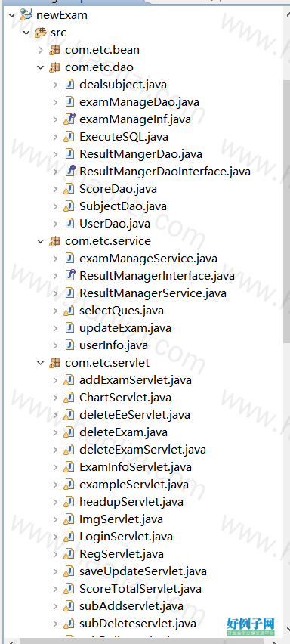Viewport: 290px width, 644px height.
Task: Click the ScoreDao.java file icon
Action: click(x=69, y=189)
